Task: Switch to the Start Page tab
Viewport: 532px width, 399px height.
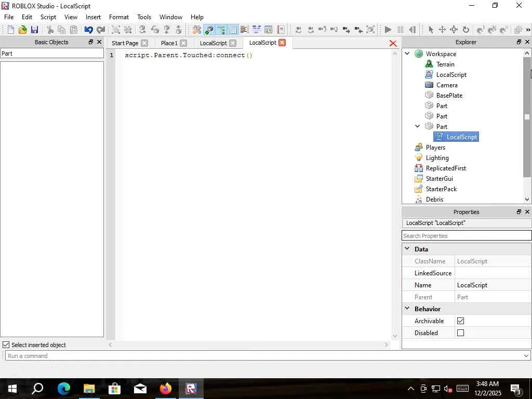Action: click(125, 43)
